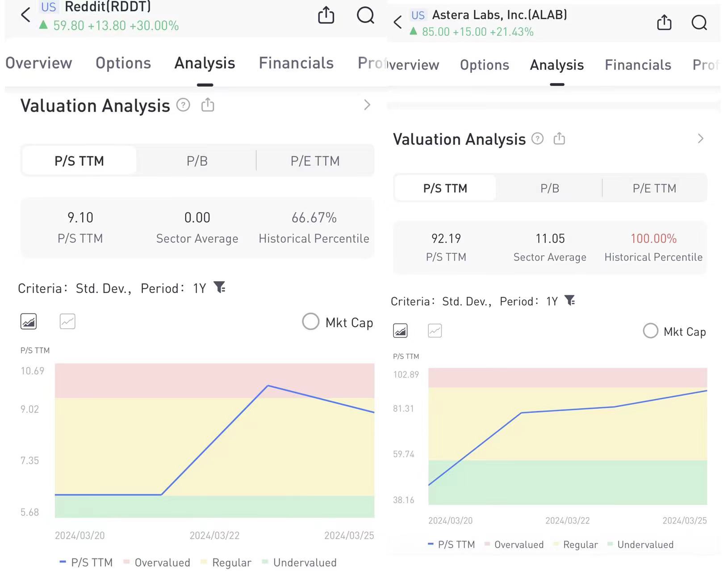This screenshot has width=728, height=571.
Task: Click the Astera Labs, Inc.(ALAB) title
Action: (x=500, y=15)
